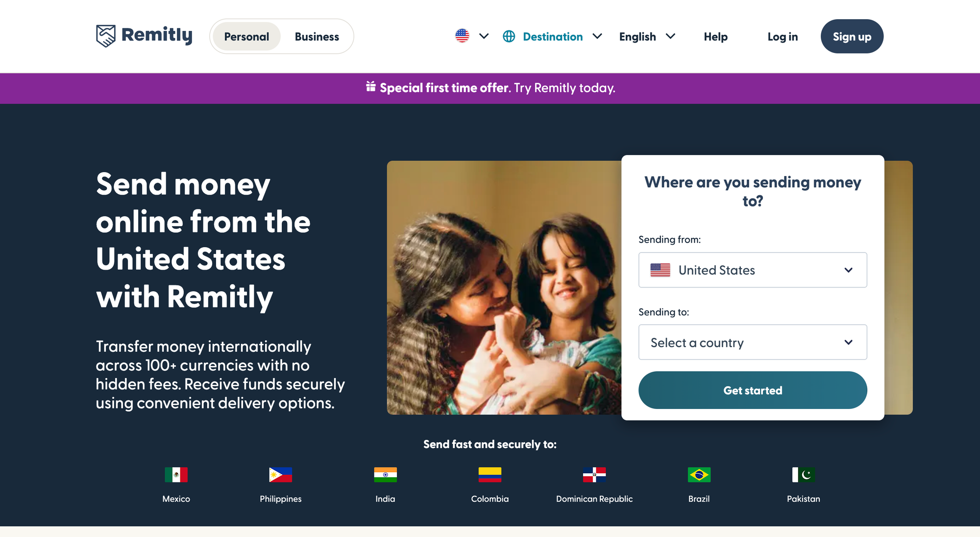Choose the Pakistan flag icon
This screenshot has width=980, height=537.
click(x=803, y=475)
